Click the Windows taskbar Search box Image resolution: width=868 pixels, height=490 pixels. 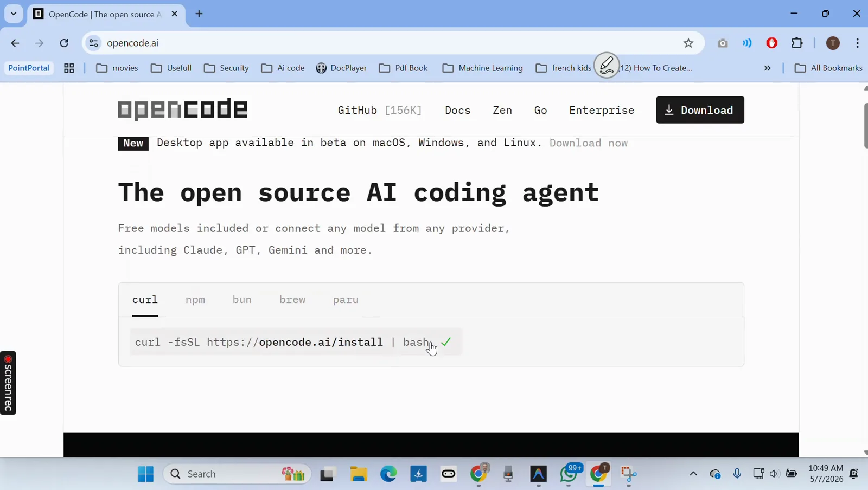click(237, 474)
